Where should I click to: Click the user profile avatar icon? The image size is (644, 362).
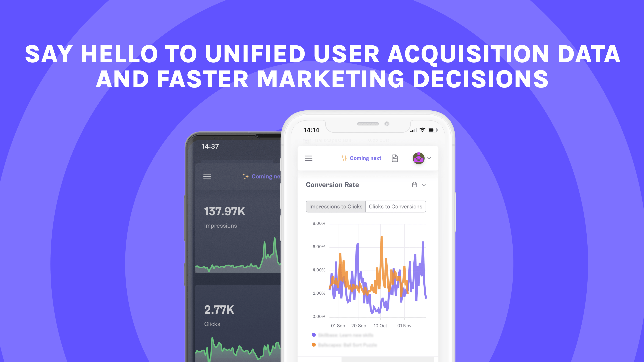tap(419, 158)
